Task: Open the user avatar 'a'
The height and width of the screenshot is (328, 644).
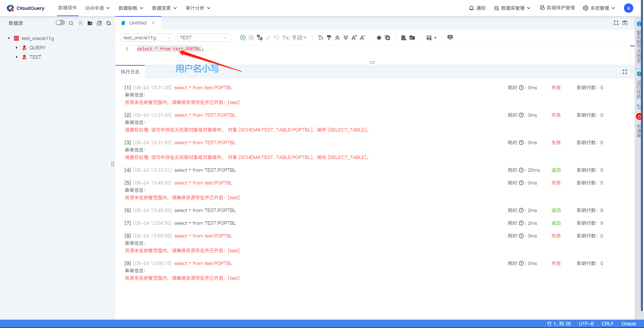Action: (x=629, y=8)
